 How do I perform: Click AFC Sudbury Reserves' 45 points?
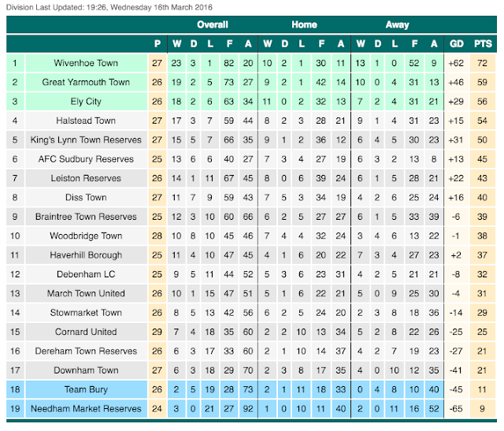coord(482,159)
